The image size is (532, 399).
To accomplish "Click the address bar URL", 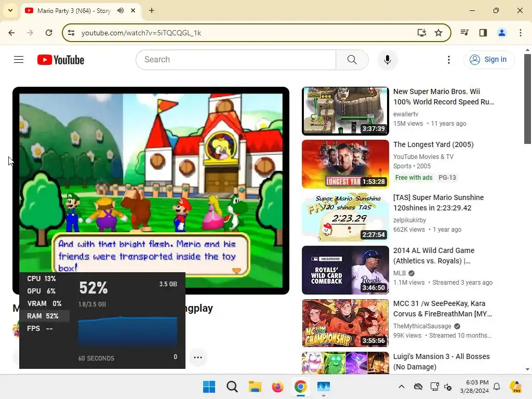I will tap(141, 33).
